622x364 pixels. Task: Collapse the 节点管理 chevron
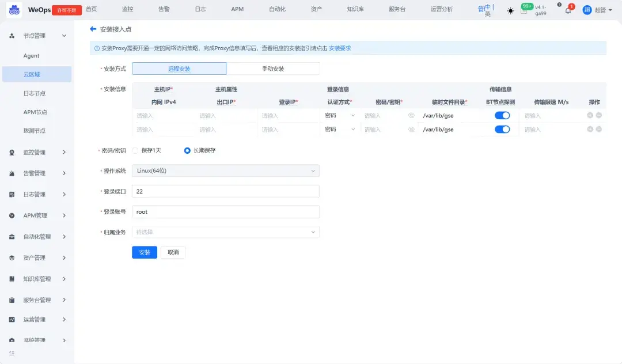click(65, 36)
